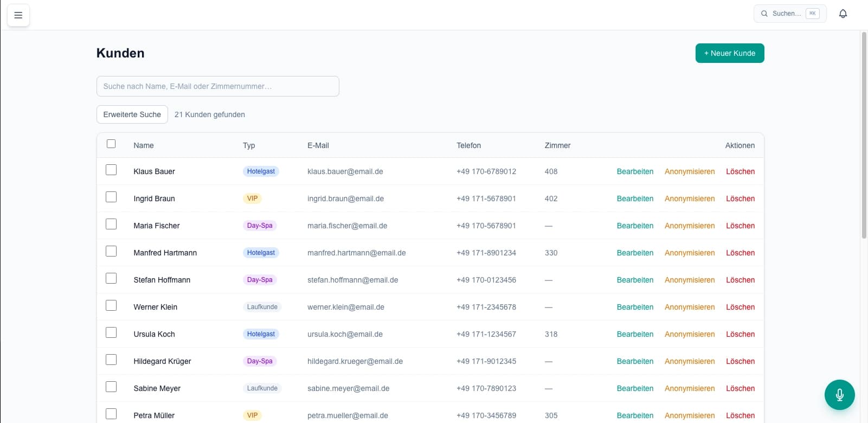Anonymize Manfred Hartmann's record

[x=690, y=253]
